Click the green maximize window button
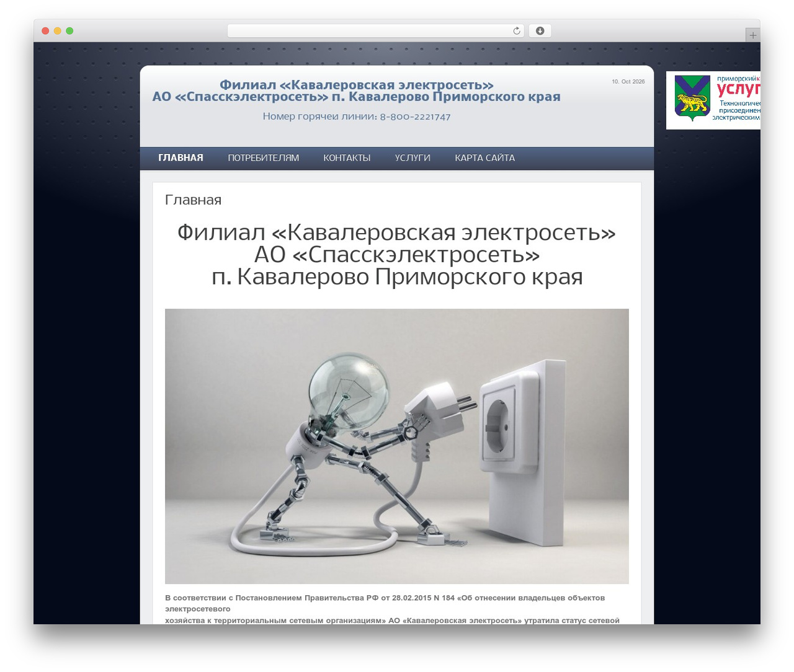794x672 pixels. click(69, 31)
